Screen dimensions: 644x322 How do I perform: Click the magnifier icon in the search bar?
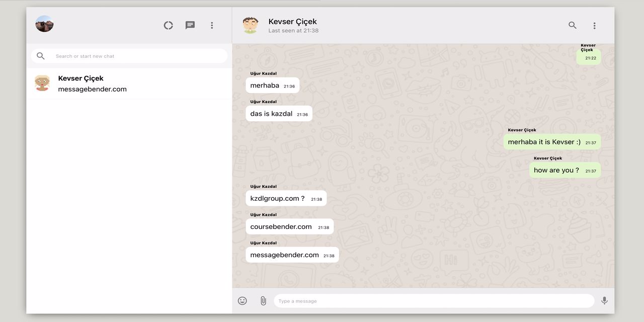40,55
